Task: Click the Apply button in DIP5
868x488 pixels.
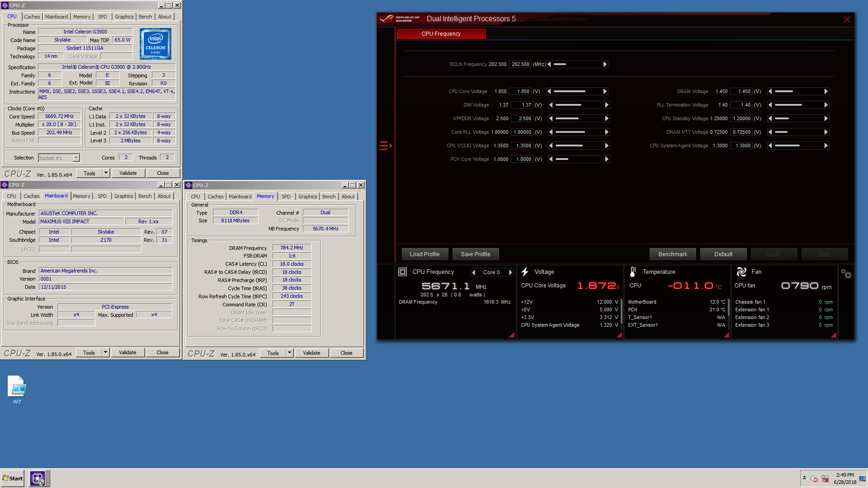Action: 825,254
